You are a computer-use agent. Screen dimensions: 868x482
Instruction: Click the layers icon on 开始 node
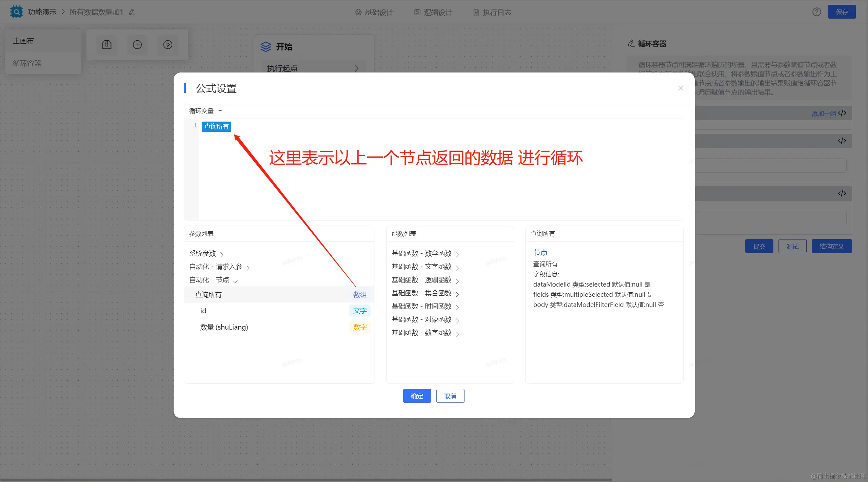point(266,47)
